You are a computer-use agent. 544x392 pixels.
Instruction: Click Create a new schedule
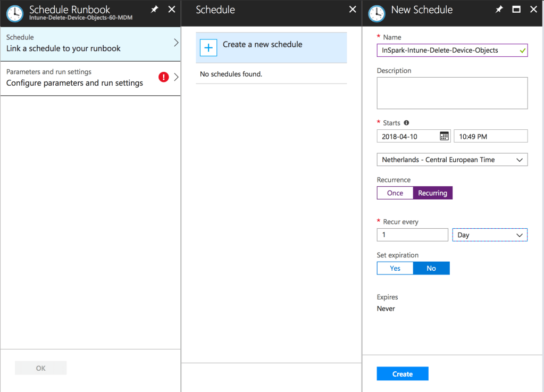click(x=262, y=45)
